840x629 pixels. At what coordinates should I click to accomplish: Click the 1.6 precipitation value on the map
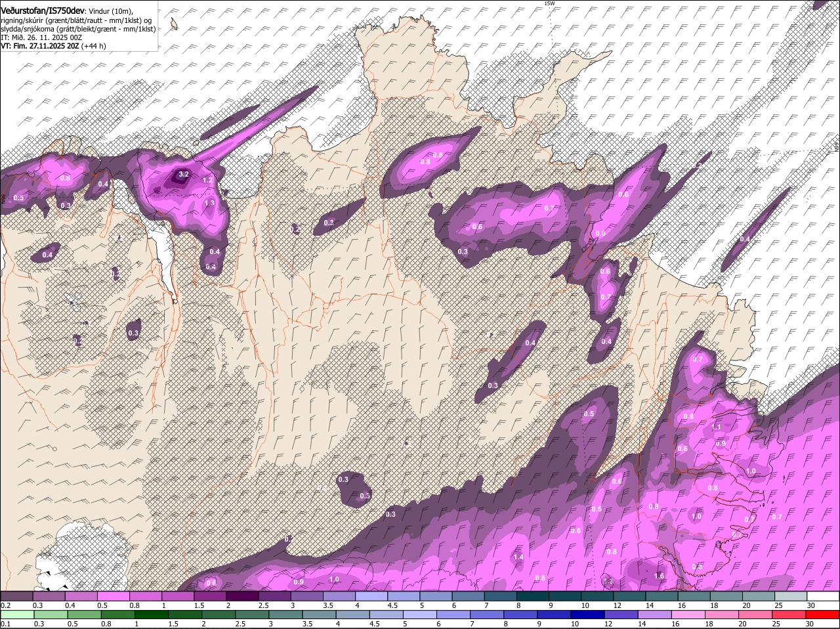point(660,576)
